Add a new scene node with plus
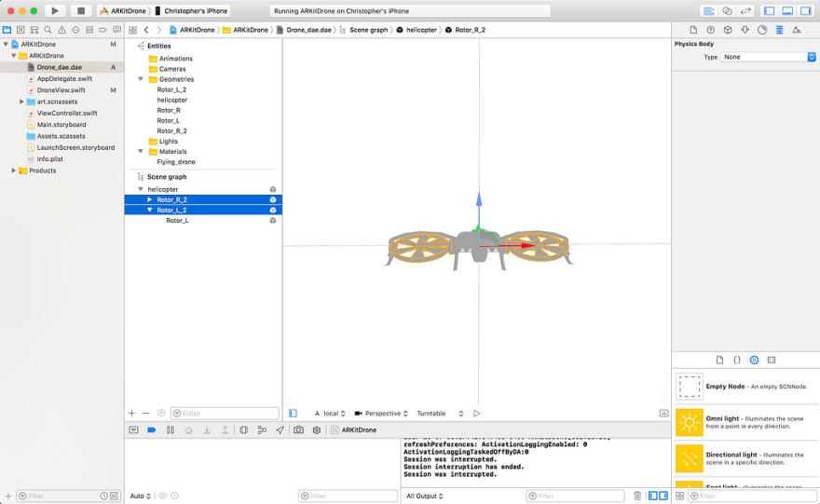Image resolution: width=820 pixels, height=504 pixels. click(131, 413)
